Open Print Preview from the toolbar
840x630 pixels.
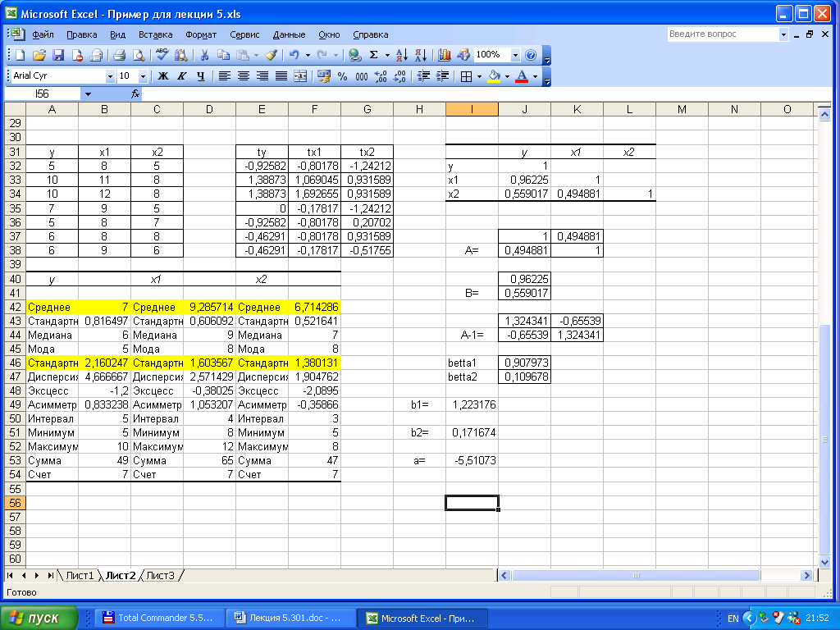tap(139, 55)
